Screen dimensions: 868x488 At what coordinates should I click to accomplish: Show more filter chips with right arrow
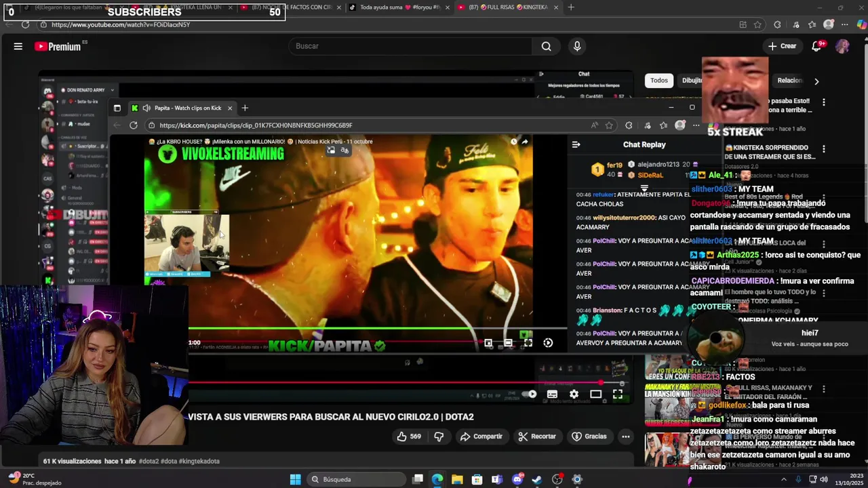click(x=816, y=81)
